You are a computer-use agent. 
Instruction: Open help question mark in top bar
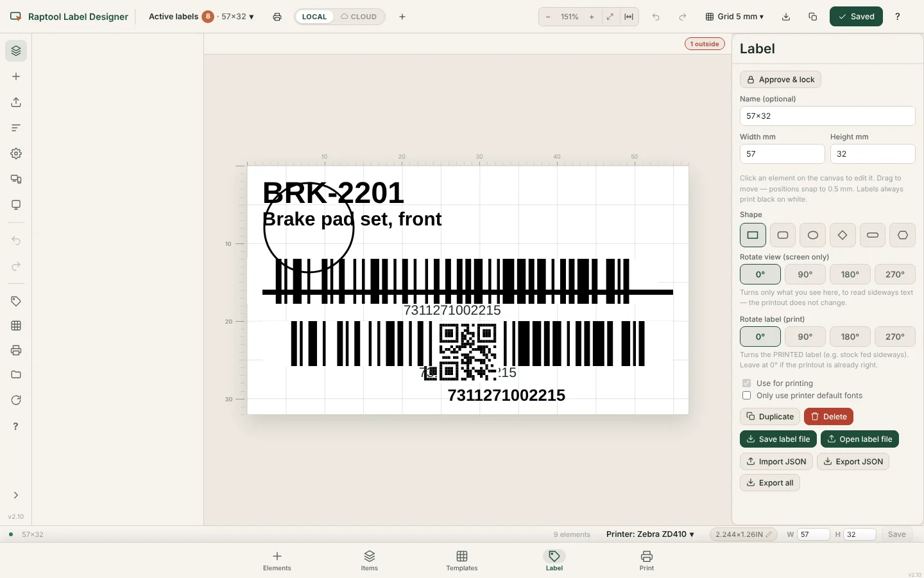click(x=898, y=17)
